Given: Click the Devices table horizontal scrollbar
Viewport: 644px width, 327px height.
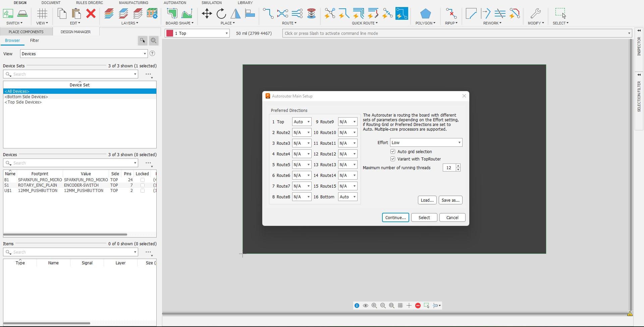Looking at the screenshot, I should click(x=65, y=235).
